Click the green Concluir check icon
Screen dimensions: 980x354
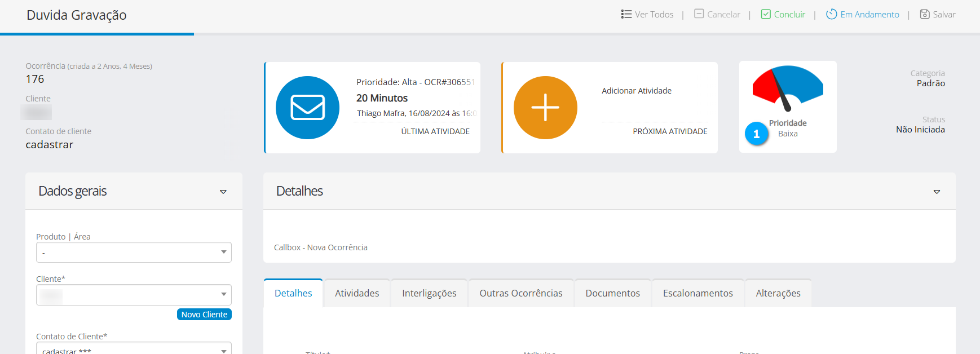pyautogui.click(x=765, y=14)
